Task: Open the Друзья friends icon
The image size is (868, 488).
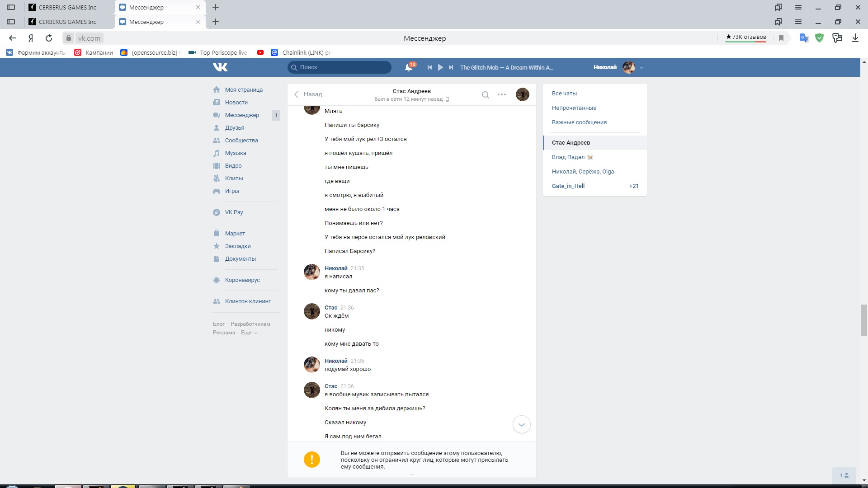Action: coord(217,127)
